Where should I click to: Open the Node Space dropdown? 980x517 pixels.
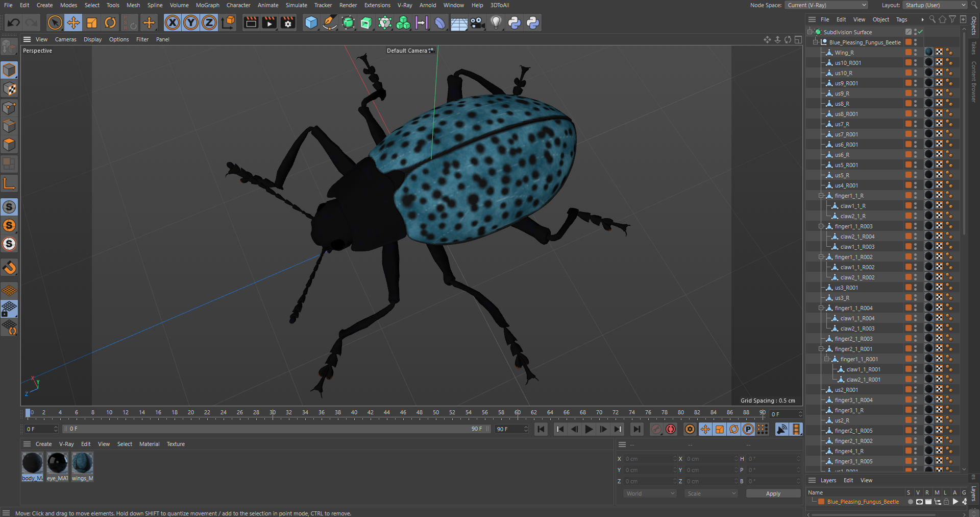[x=826, y=5]
